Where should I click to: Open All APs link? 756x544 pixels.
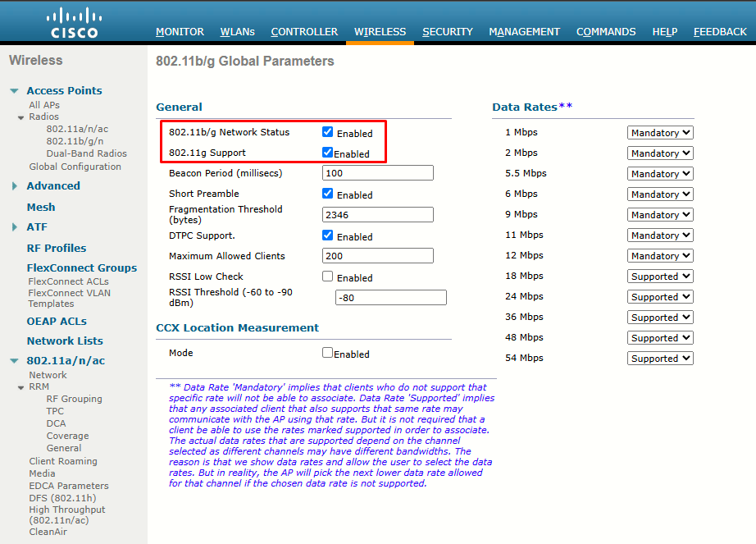click(x=44, y=105)
